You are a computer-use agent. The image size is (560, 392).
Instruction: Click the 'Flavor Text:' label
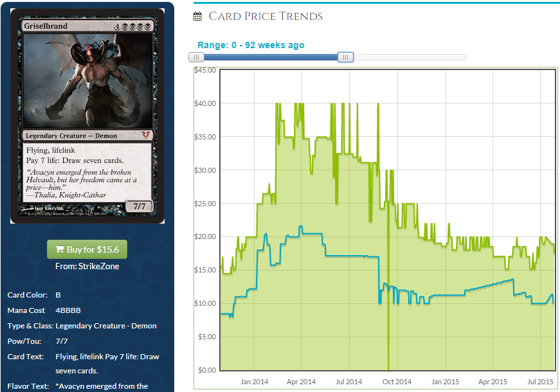point(28,386)
